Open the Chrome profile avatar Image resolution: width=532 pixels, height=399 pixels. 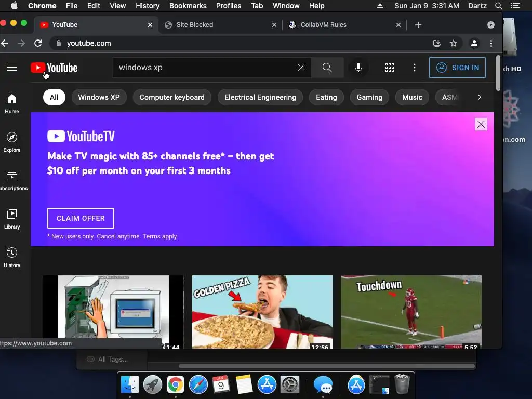pos(474,43)
